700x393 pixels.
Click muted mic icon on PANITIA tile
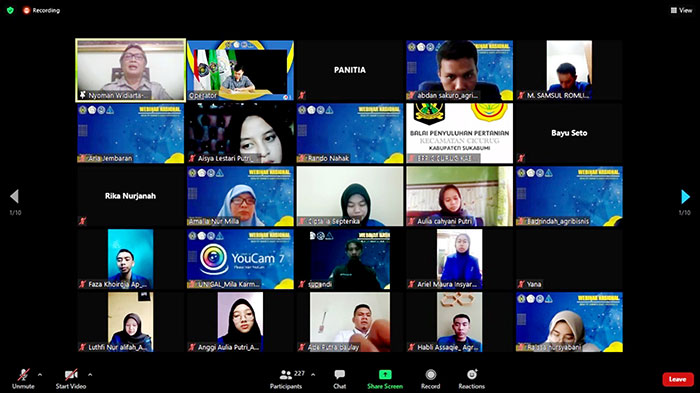coord(302,95)
